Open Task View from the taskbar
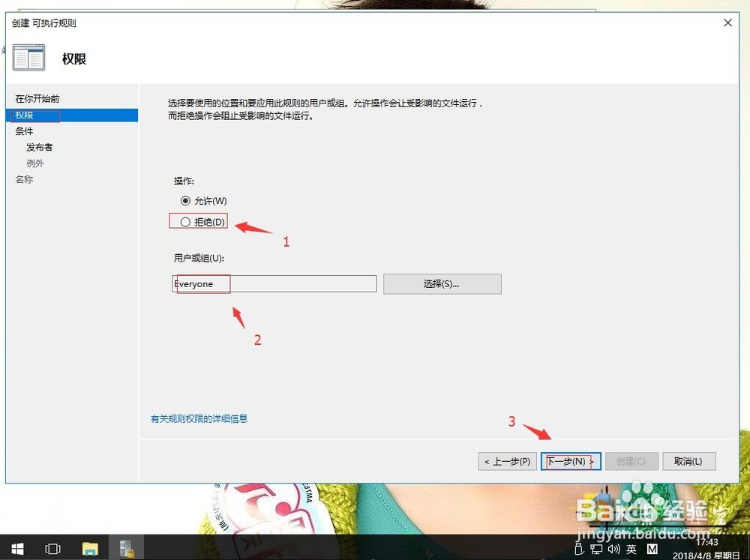Screen dimensions: 750x560 tap(52, 549)
